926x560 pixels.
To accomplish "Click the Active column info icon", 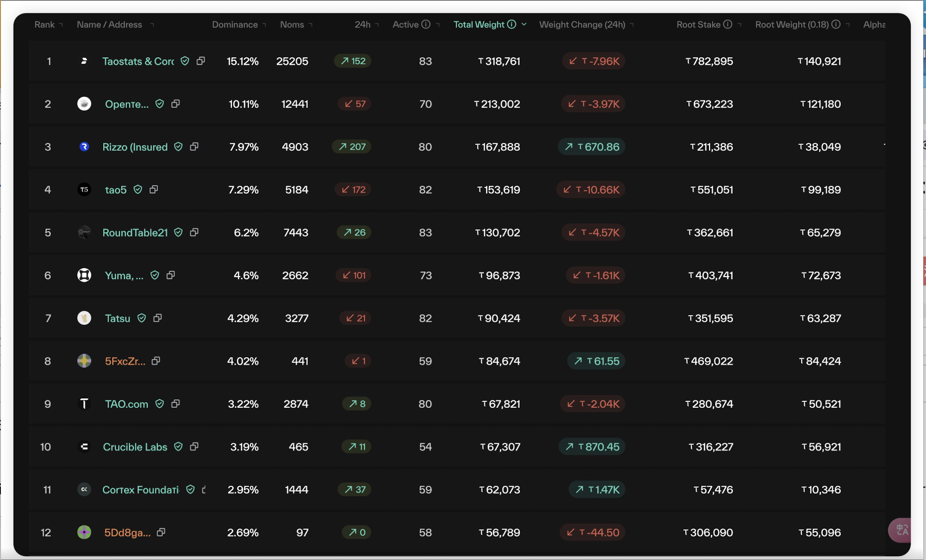I will coord(426,24).
